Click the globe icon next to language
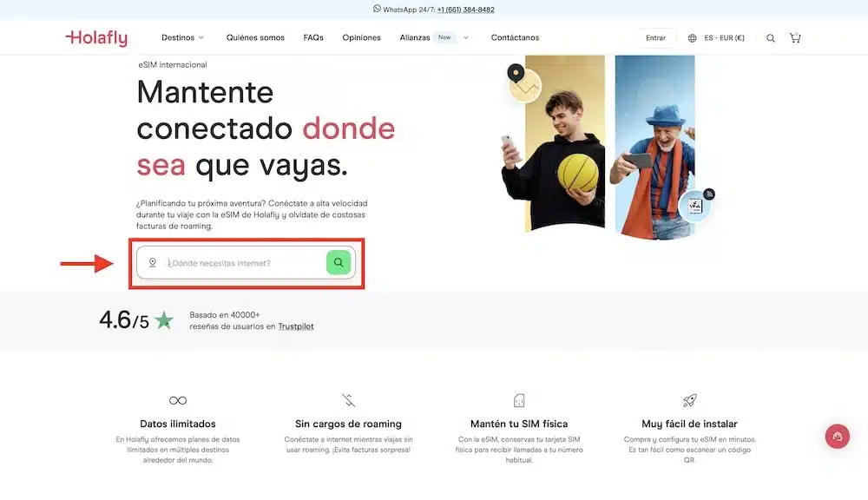Viewport: 868px width, 500px height. coord(692,37)
